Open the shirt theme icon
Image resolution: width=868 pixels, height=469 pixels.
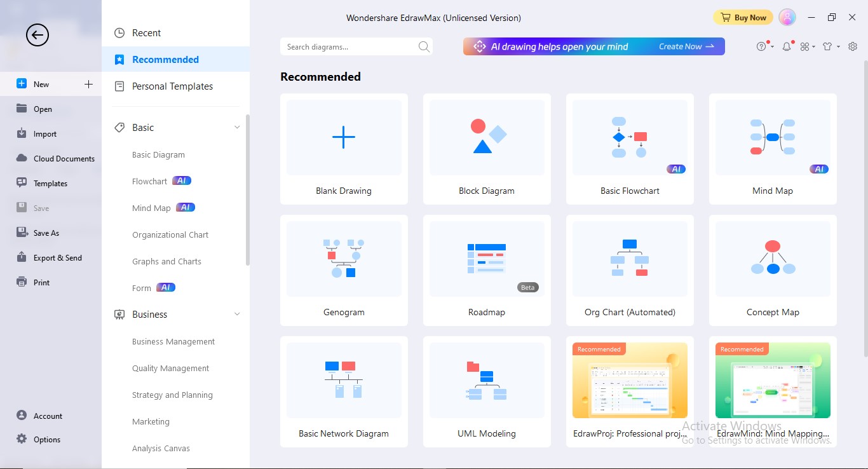pos(827,46)
